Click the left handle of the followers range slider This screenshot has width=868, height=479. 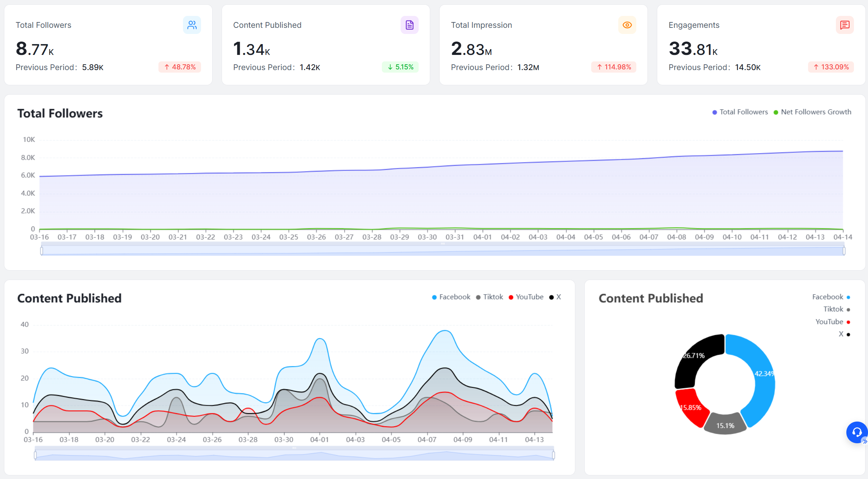pyautogui.click(x=42, y=251)
